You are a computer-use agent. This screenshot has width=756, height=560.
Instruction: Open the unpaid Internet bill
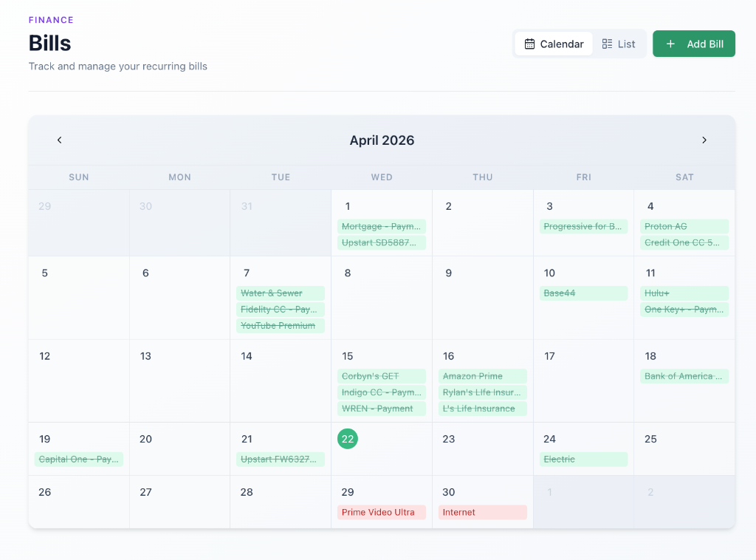[483, 512]
